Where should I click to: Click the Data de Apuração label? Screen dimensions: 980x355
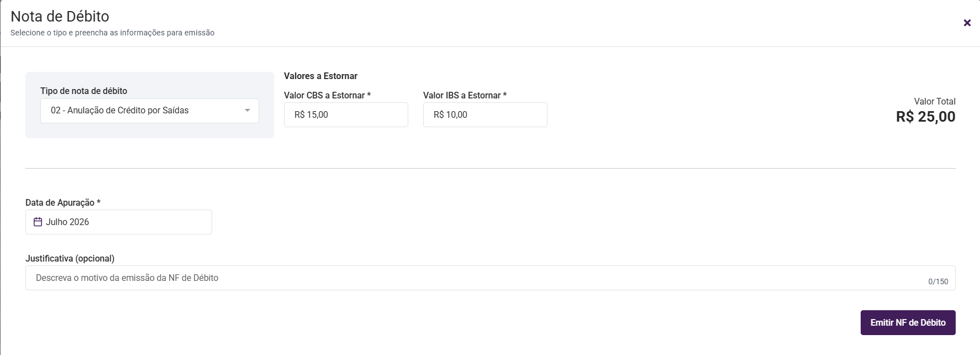tap(63, 202)
